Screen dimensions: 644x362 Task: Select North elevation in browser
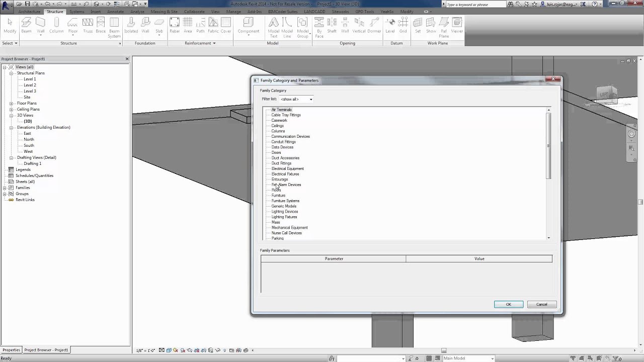tap(29, 139)
